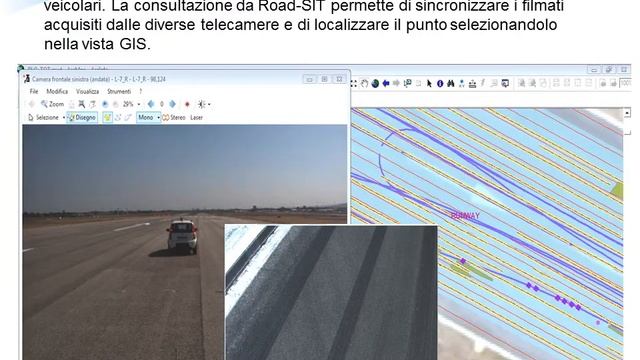Click the blue previous-extent arrow in GIS toolbar

click(386, 84)
